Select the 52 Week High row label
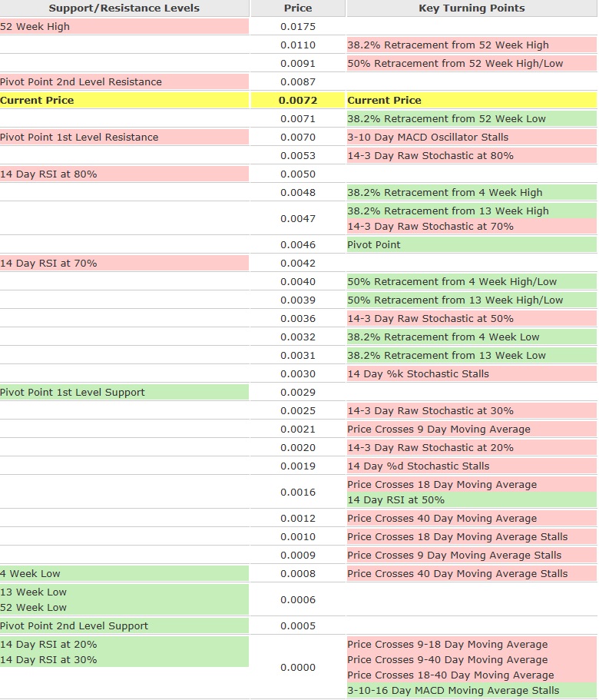This screenshot has height=700, width=599. click(124, 26)
